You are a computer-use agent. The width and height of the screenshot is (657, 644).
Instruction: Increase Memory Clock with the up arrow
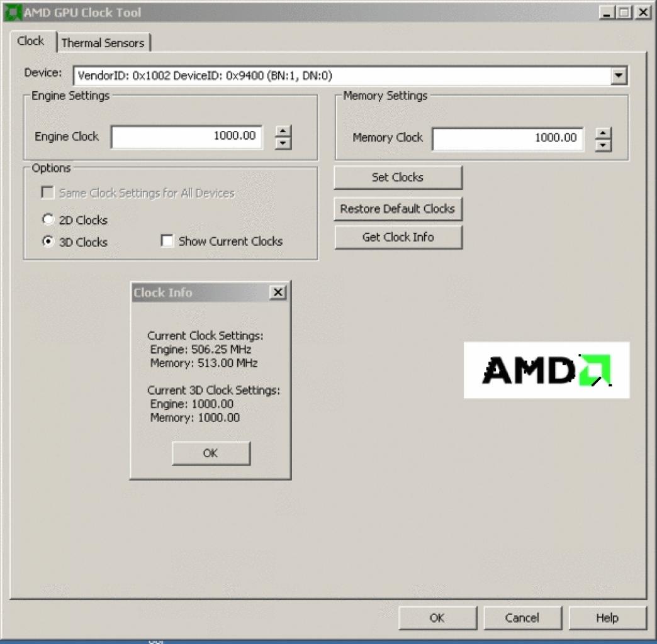[603, 133]
